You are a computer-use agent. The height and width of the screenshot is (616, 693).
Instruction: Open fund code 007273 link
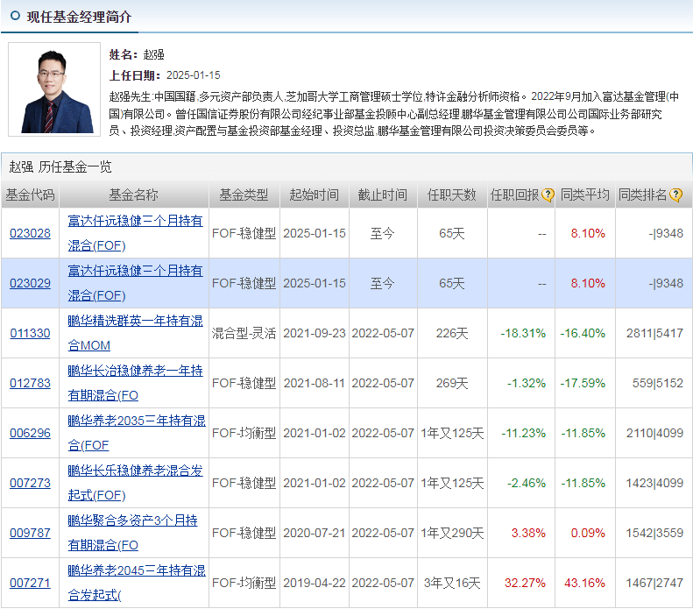(x=30, y=483)
